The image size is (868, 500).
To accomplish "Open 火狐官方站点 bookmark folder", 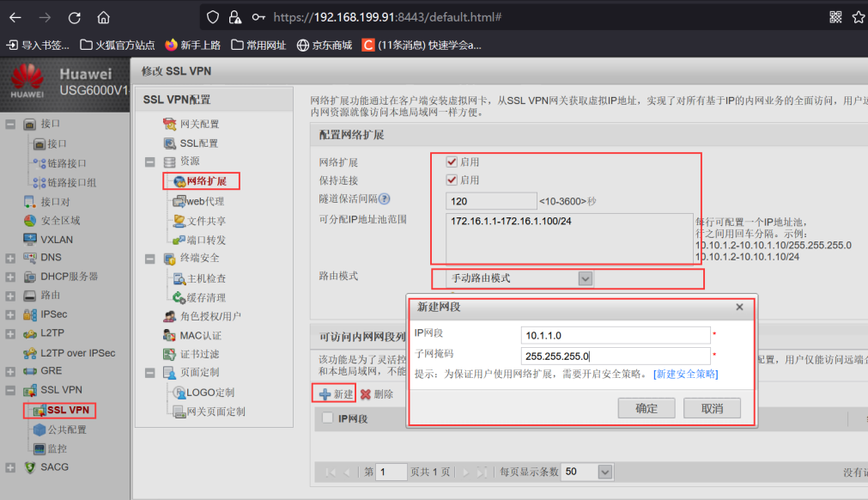I will point(118,46).
